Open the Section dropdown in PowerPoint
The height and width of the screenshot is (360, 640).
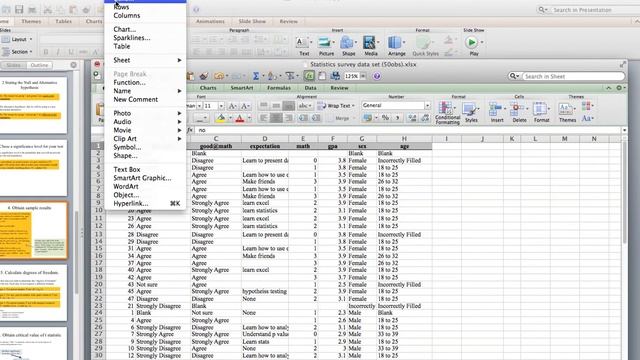[17, 52]
